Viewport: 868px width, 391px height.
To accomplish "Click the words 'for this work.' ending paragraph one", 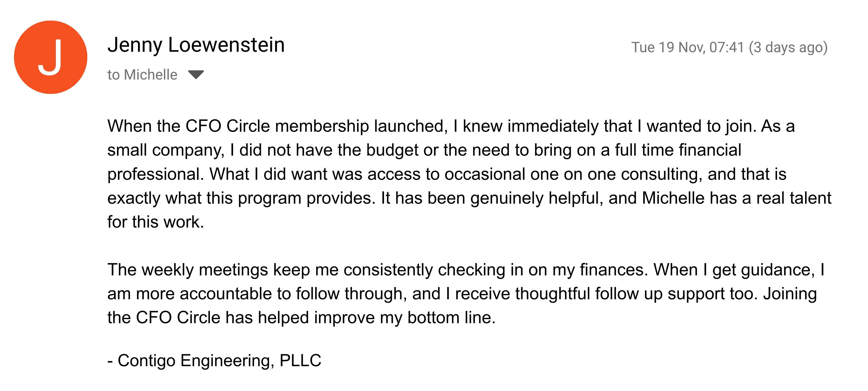I will pos(156,222).
